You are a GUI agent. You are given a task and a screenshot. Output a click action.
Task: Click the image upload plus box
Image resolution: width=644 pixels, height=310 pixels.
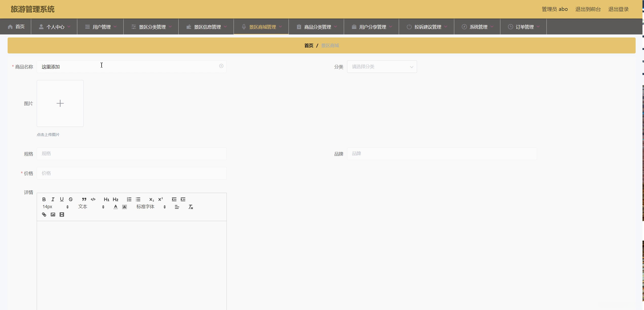(60, 103)
